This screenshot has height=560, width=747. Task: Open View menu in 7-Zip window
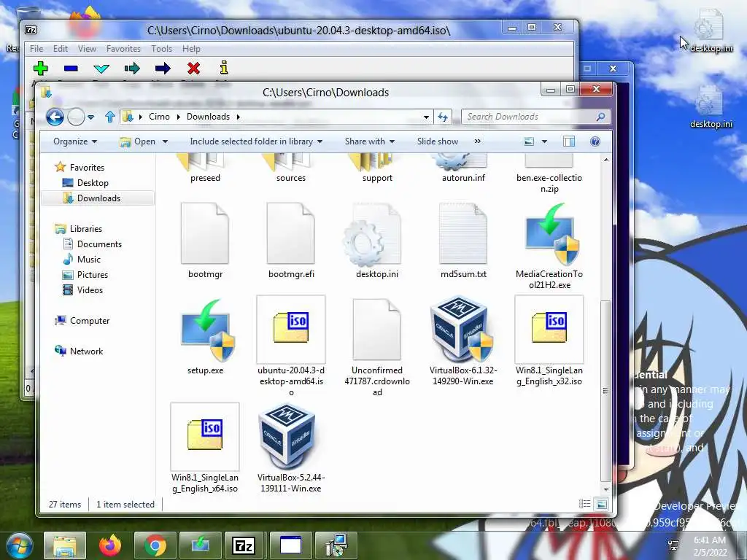(87, 49)
